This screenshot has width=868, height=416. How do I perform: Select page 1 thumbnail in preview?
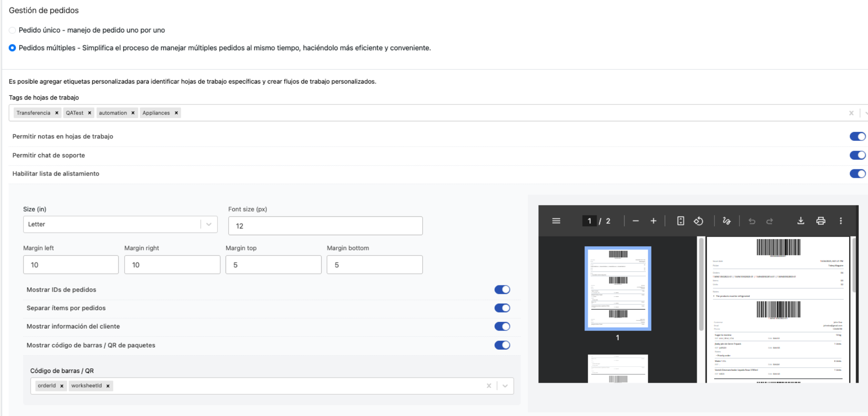[618, 288]
